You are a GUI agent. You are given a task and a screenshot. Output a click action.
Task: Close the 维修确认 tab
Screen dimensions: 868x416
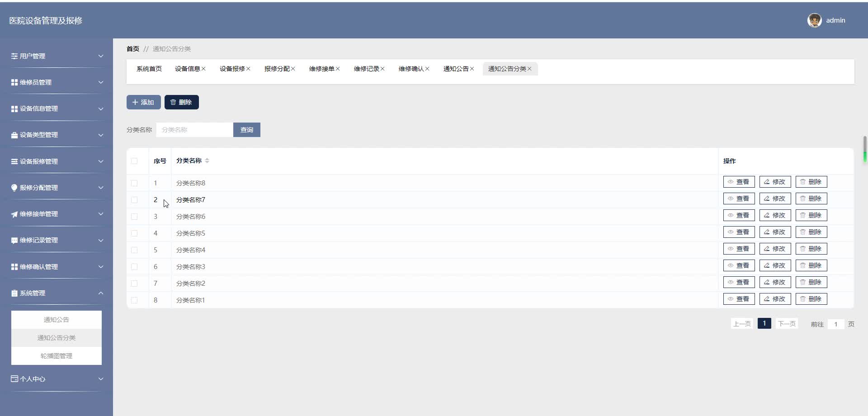(x=427, y=69)
